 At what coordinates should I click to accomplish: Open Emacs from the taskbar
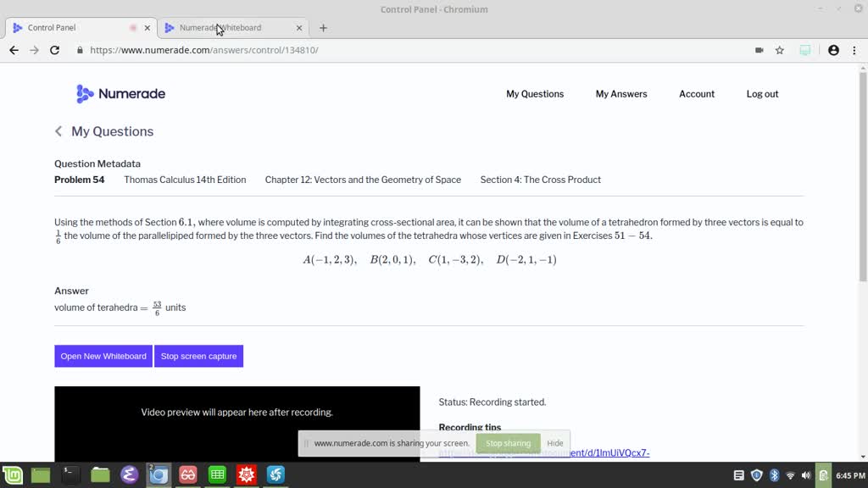click(129, 475)
